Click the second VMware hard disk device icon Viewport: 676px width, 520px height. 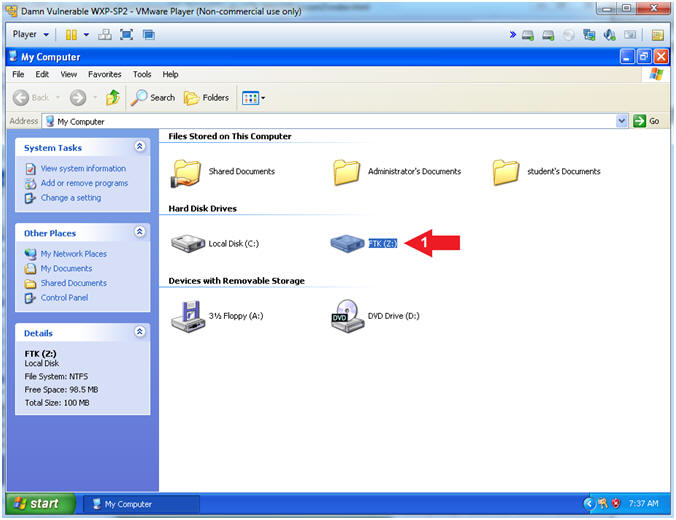point(548,35)
